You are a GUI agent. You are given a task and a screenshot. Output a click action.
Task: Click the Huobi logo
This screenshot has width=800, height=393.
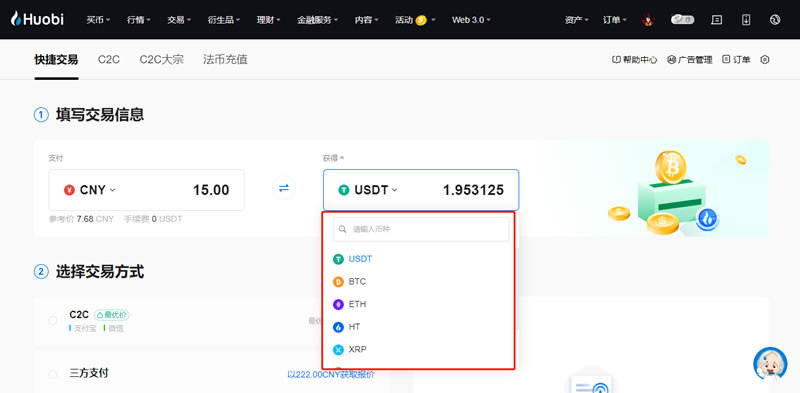38,19
